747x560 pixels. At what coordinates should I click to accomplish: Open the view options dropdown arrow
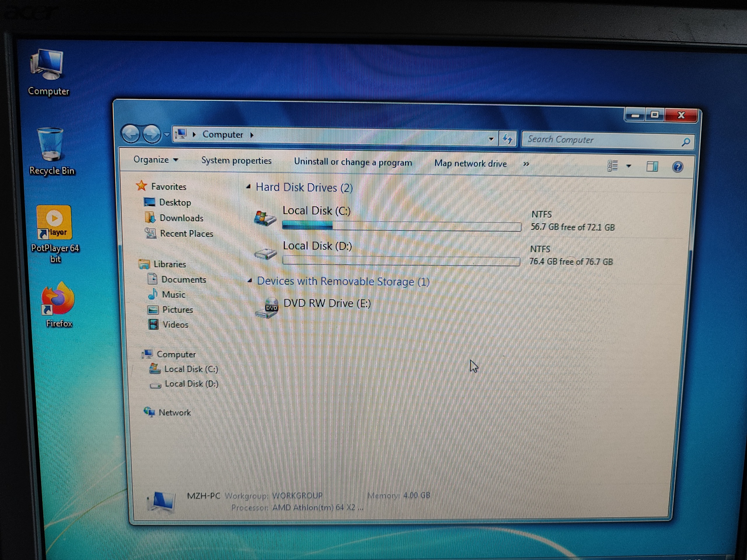coord(629,166)
